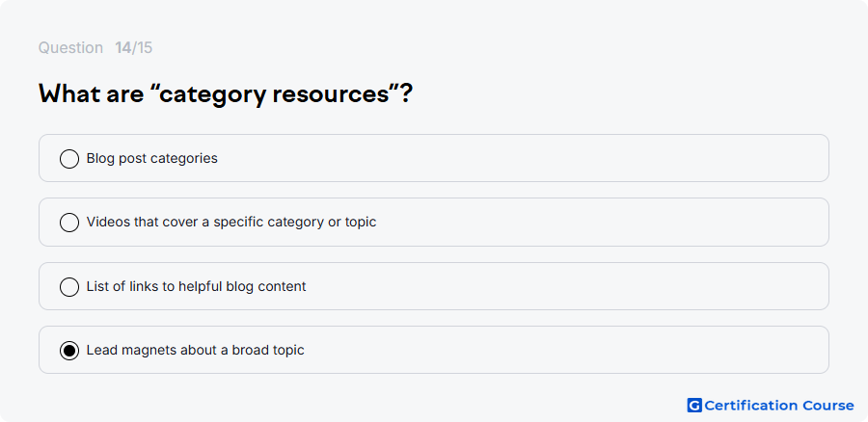Click the selected 'Lead magnets about a broad topic' radio

pos(69,351)
